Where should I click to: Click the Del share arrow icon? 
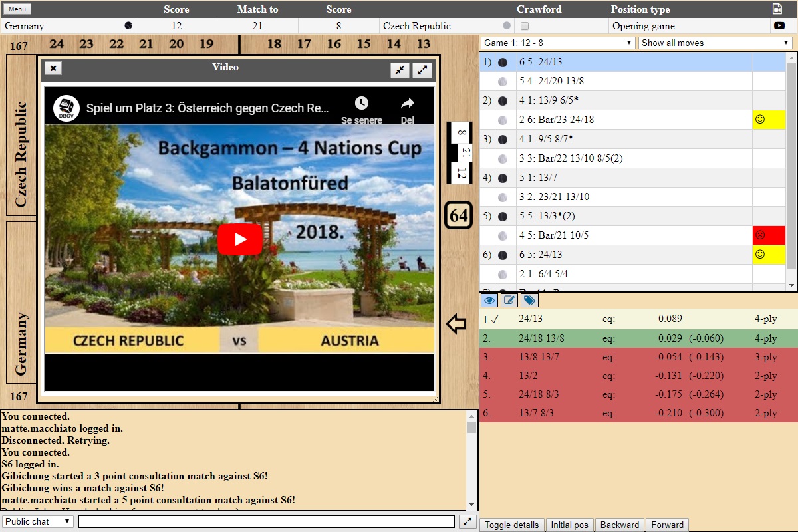[408, 104]
